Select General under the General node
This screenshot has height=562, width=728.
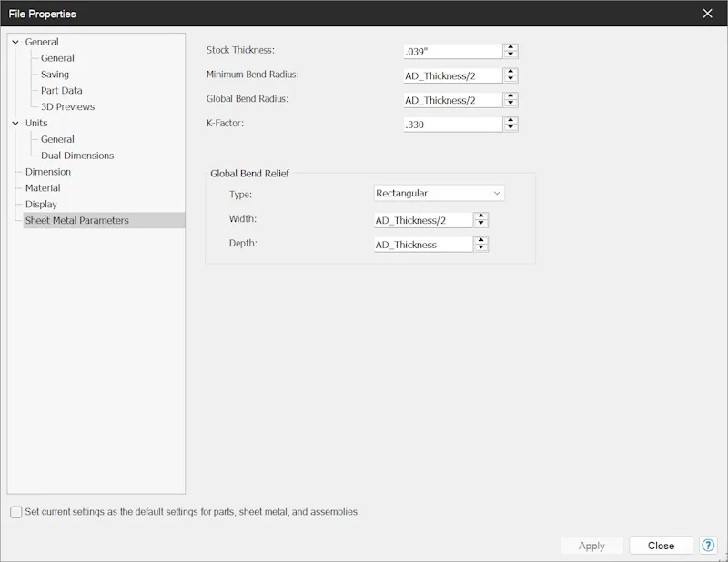click(57, 58)
